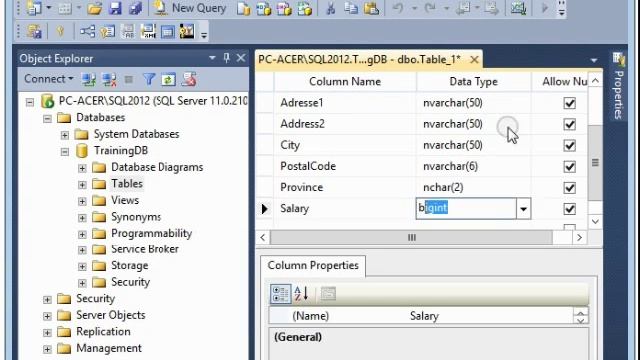This screenshot has height=360, width=640.
Task: Expand the System Databases node
Action: point(65,135)
